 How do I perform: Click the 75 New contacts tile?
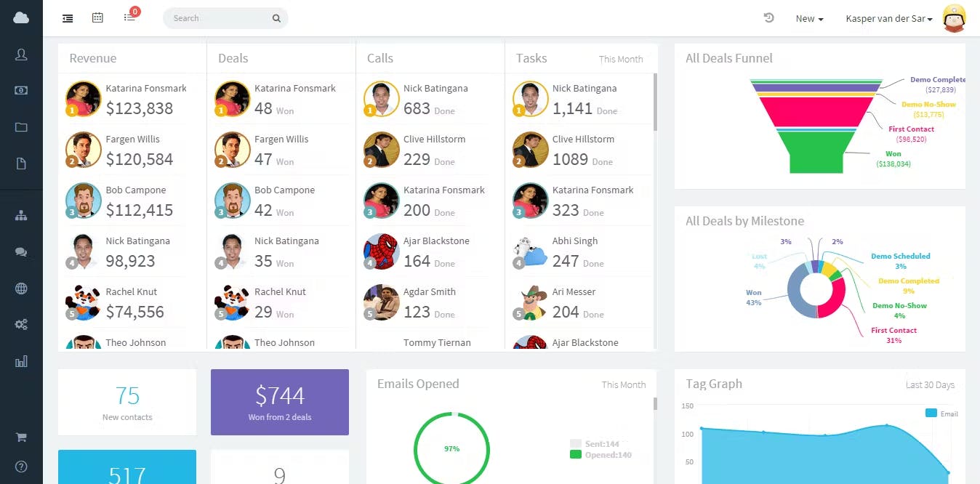tap(127, 402)
